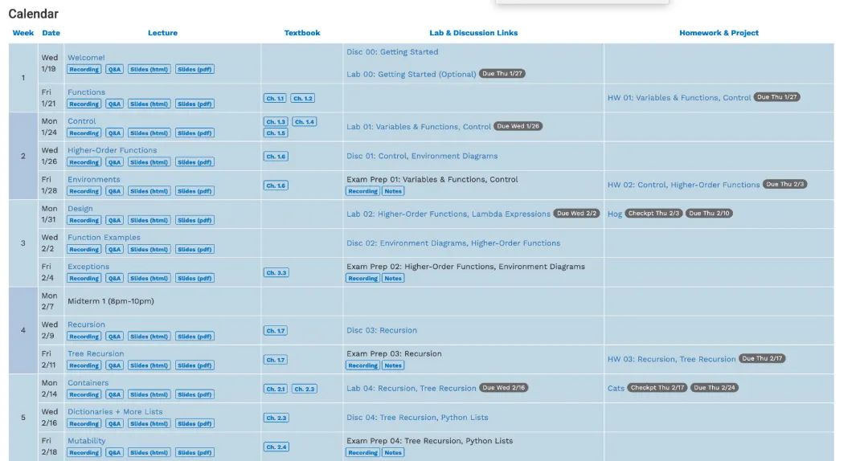
Task: Click the Homework & Project column header
Action: click(719, 33)
